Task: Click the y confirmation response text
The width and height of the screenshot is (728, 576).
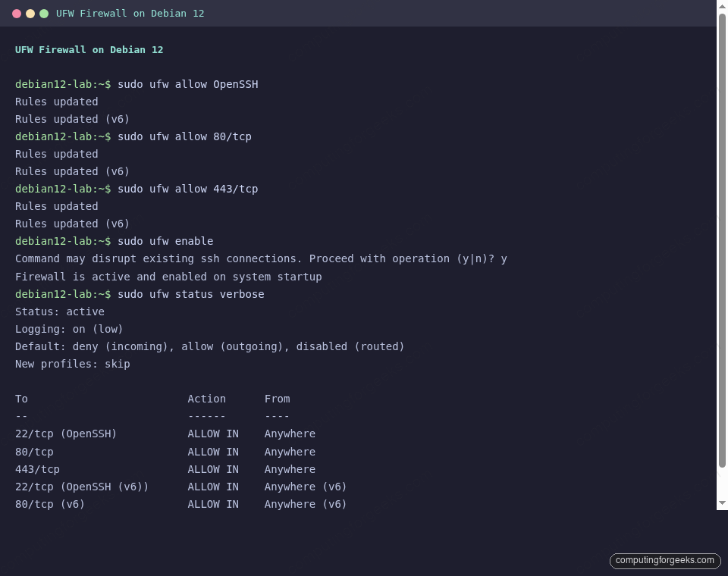Action: 505,258
